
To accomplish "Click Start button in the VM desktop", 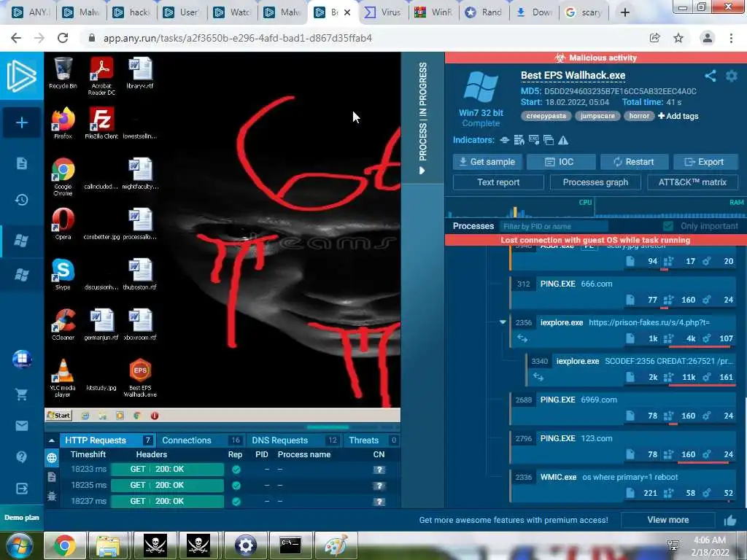I will [58, 415].
